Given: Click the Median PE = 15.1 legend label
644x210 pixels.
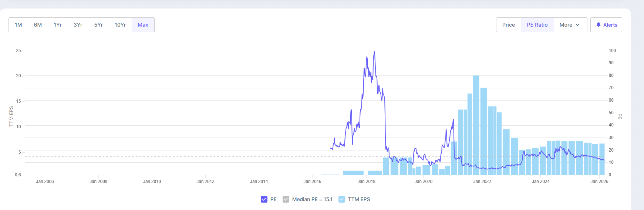Looking at the screenshot, I should [312, 199].
